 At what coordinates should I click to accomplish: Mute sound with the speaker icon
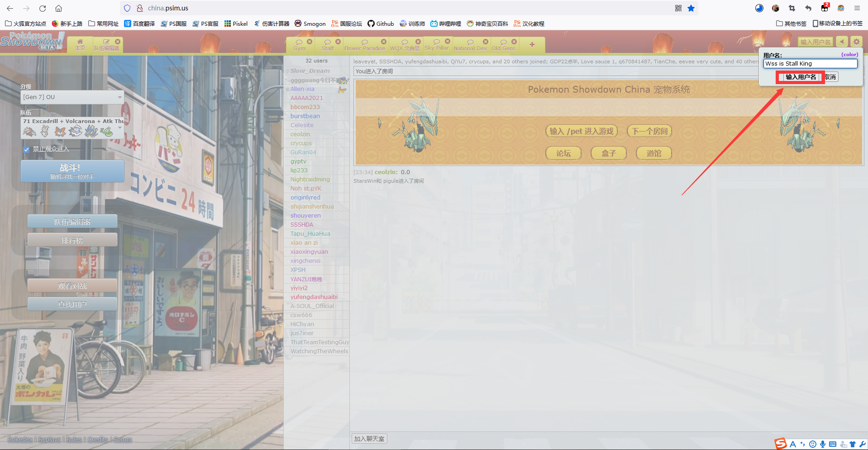click(x=842, y=42)
